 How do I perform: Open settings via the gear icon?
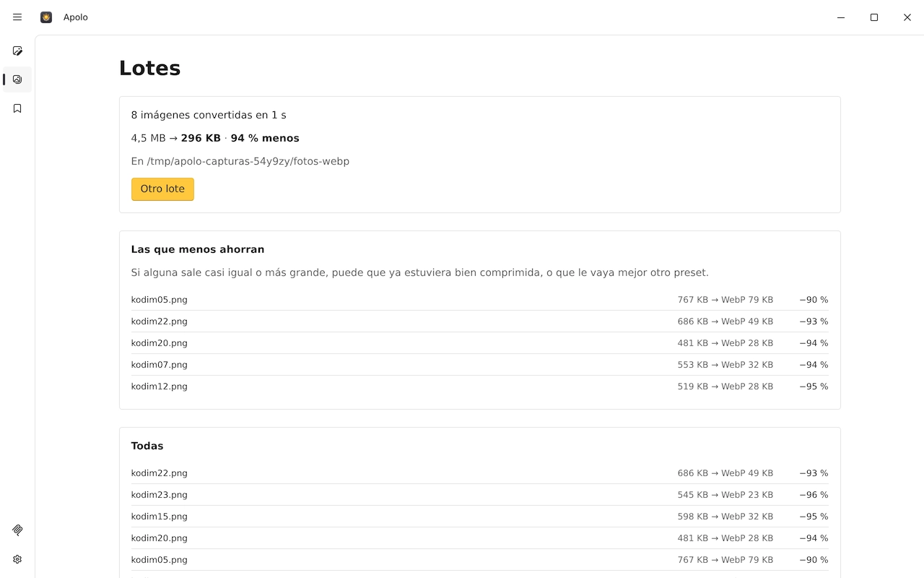click(x=17, y=559)
